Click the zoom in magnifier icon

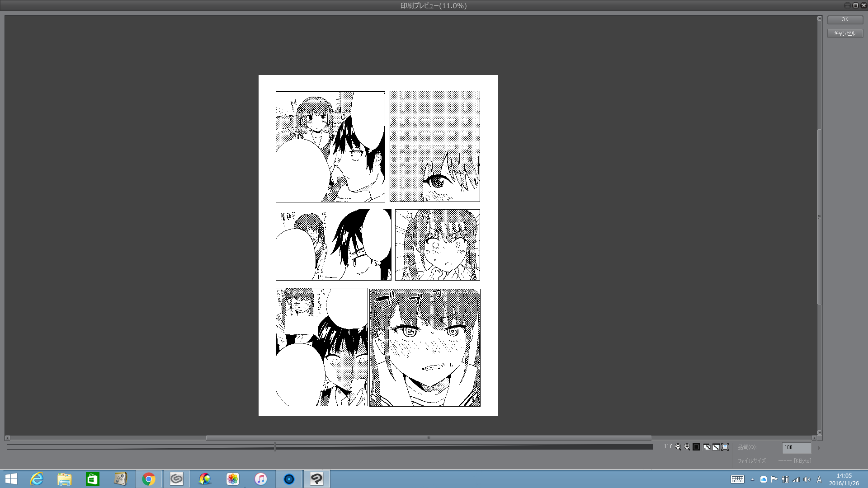687,447
